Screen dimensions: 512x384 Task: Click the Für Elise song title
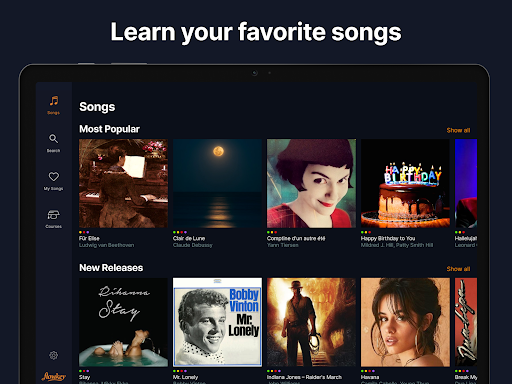tap(89, 238)
